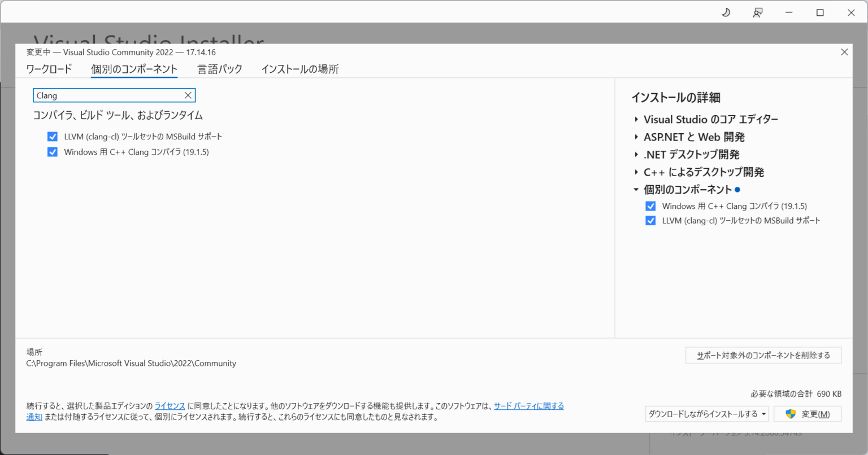Uncheck LLVM (clang-cl) MSBuild support in install details
868x455 pixels.
tap(650, 221)
